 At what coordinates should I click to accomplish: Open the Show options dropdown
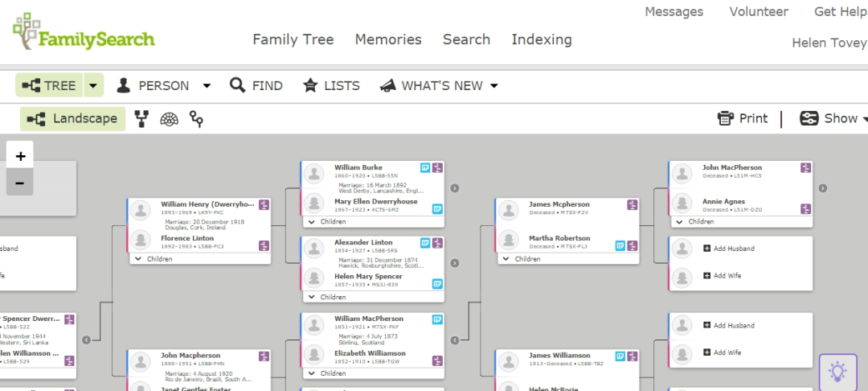tap(832, 118)
